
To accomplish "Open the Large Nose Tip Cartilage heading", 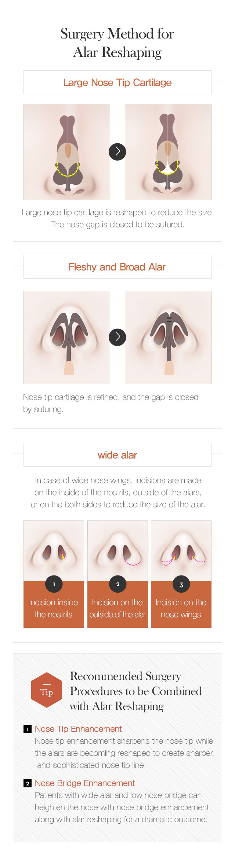I will [117, 82].
